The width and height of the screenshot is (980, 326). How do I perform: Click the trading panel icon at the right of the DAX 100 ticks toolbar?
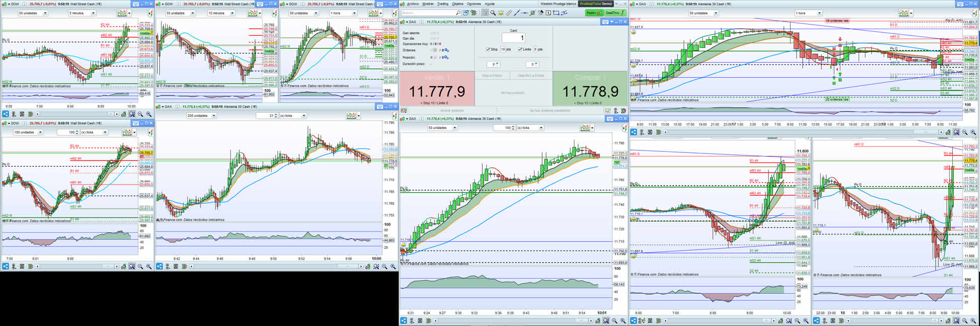626,128
